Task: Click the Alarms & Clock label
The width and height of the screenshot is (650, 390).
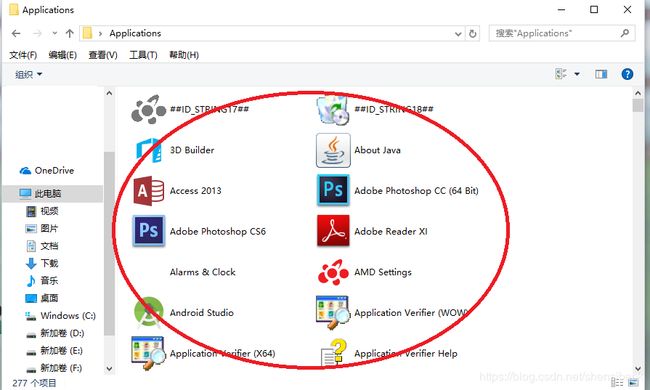Action: (202, 272)
